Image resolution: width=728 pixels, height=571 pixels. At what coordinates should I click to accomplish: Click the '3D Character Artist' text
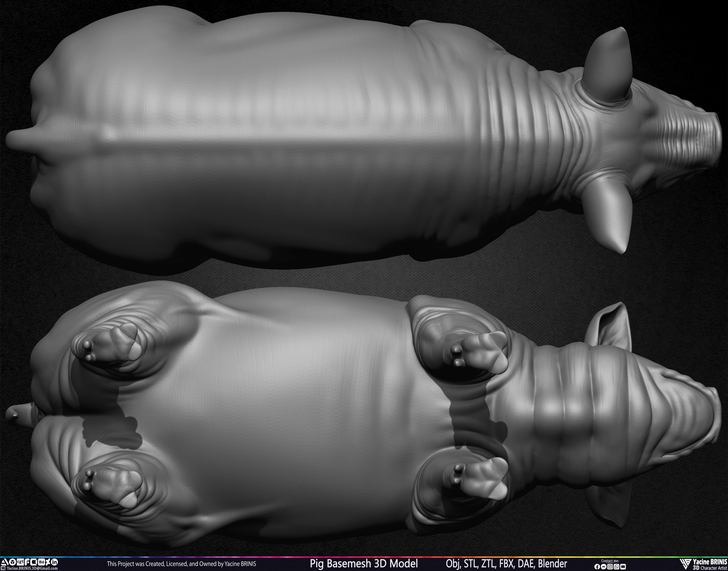tap(710, 568)
